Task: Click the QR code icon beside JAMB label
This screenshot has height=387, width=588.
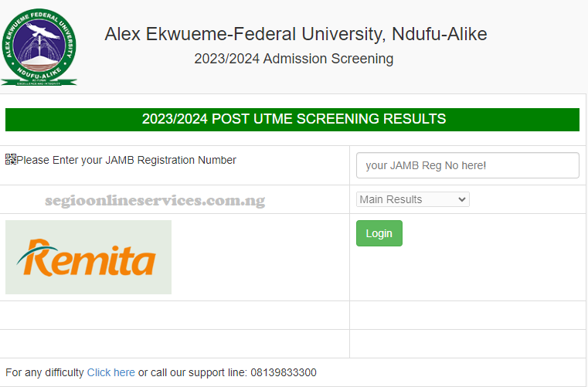Action: 11,160
